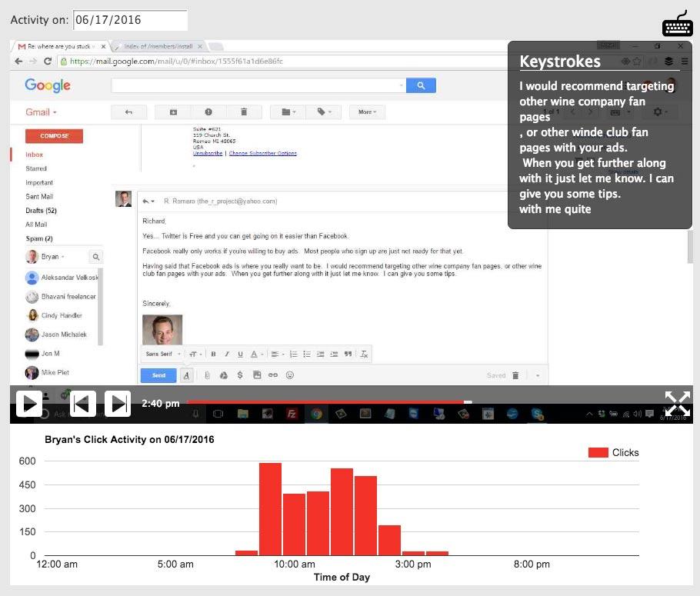
Task: Click the Activity on date field
Action: (x=130, y=20)
